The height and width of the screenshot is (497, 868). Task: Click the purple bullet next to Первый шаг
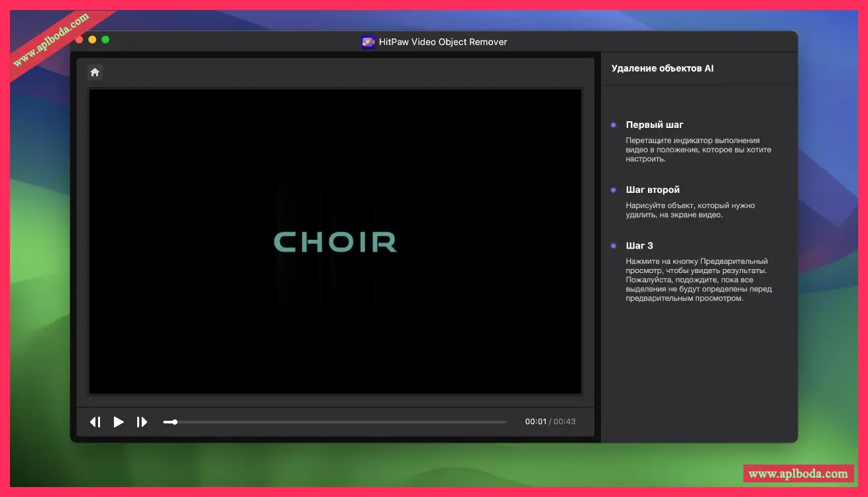[x=614, y=125]
